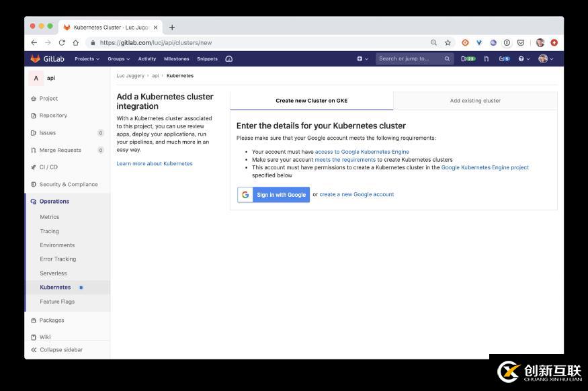Select the Create new Cluster on GKE tab

312,101
